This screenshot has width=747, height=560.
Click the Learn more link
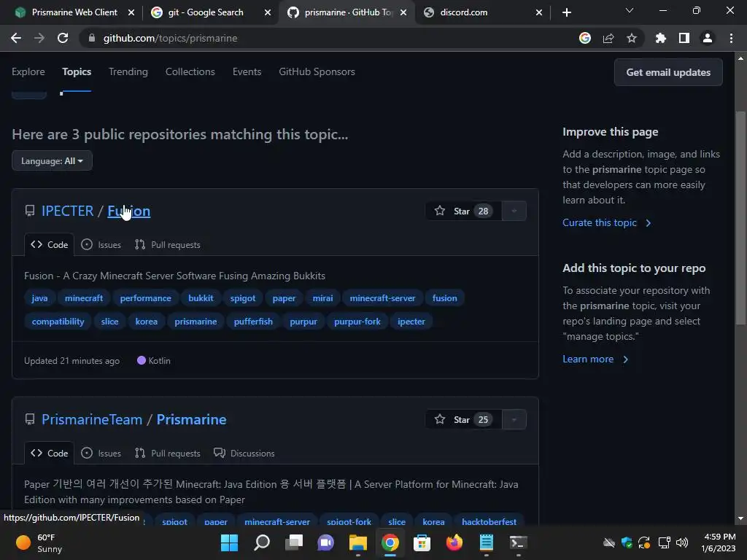coord(595,359)
